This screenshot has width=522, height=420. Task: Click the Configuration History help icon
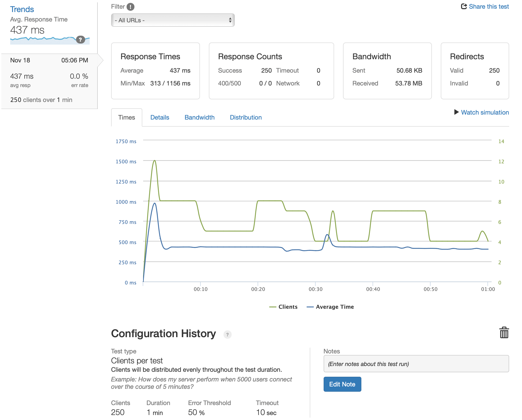click(x=227, y=335)
